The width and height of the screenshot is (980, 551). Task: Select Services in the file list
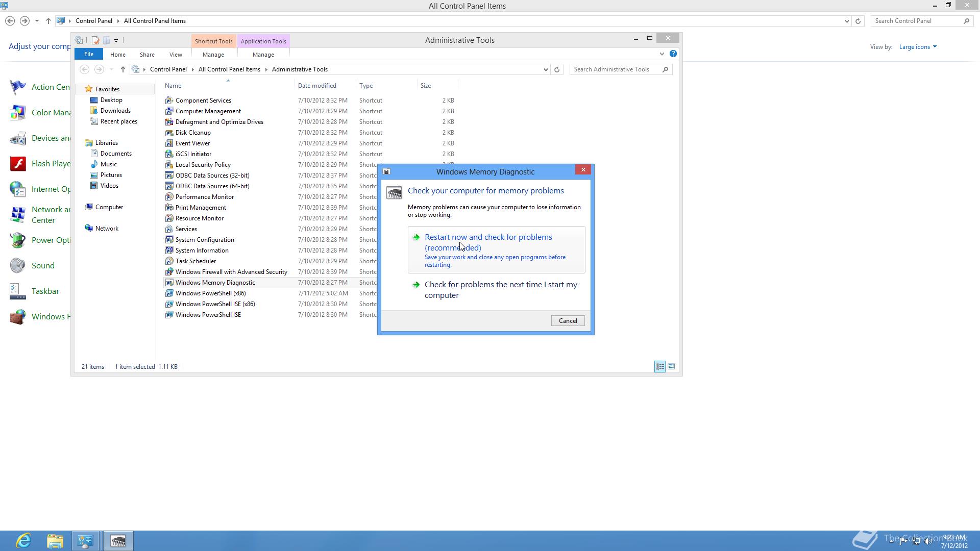pos(186,229)
